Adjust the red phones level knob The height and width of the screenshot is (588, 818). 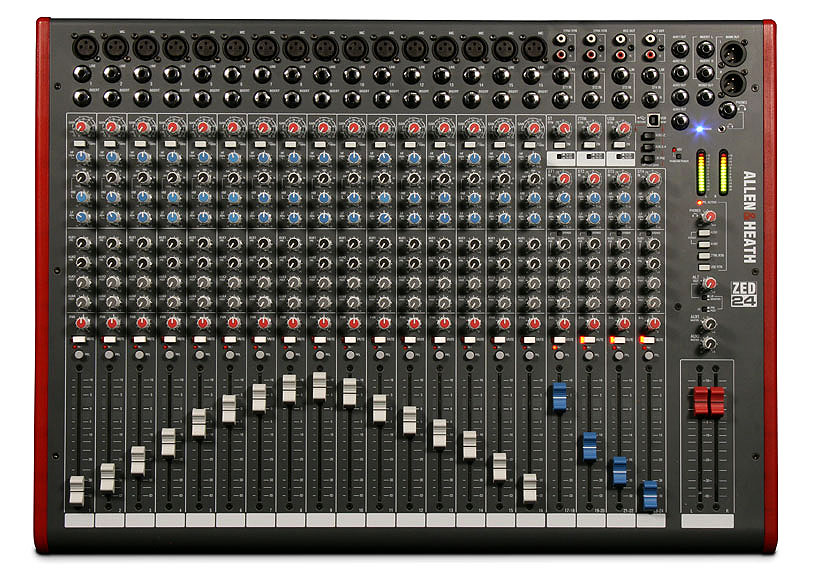pos(710,216)
